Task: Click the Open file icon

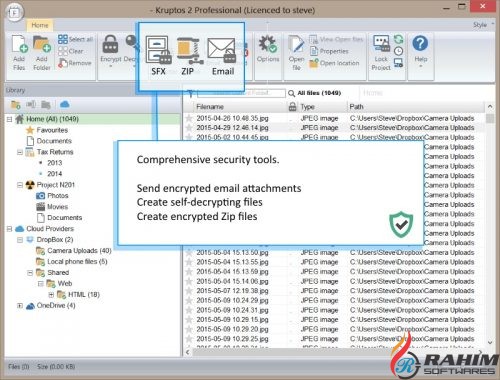Action: (x=296, y=44)
